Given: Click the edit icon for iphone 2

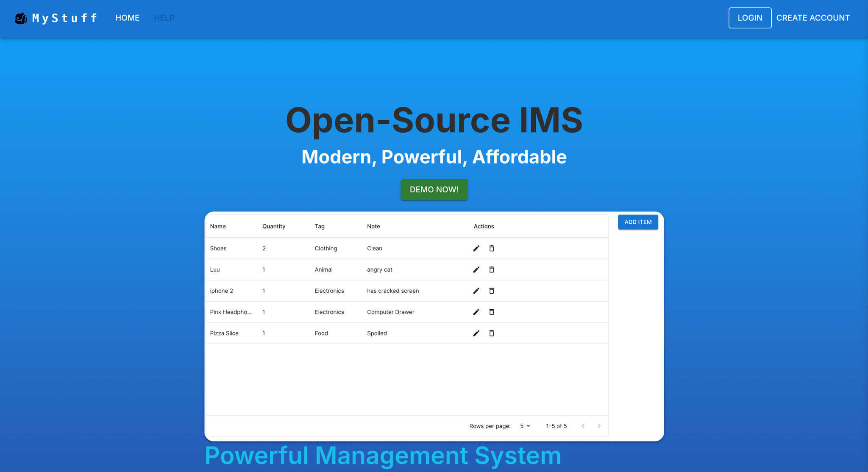Looking at the screenshot, I should pos(477,290).
